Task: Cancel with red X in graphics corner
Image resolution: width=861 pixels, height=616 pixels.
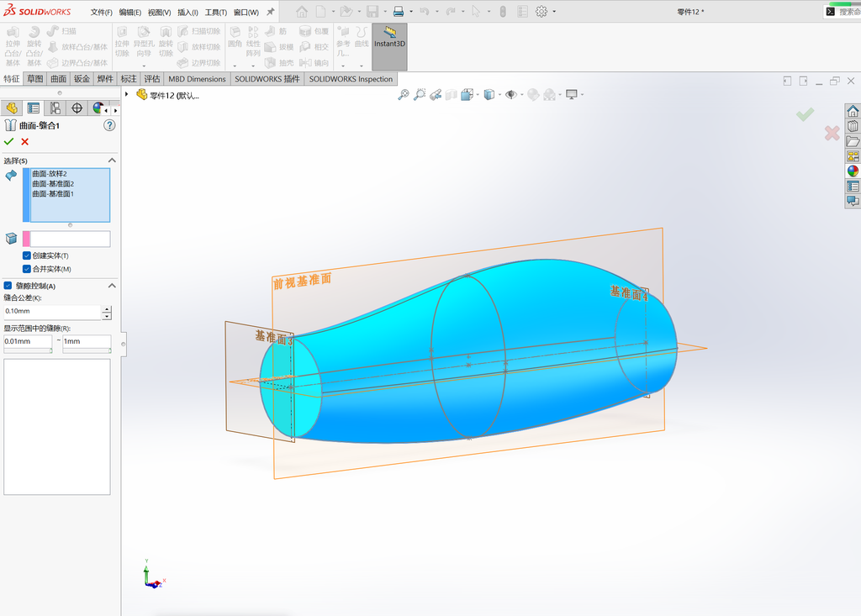Action: pos(832,133)
